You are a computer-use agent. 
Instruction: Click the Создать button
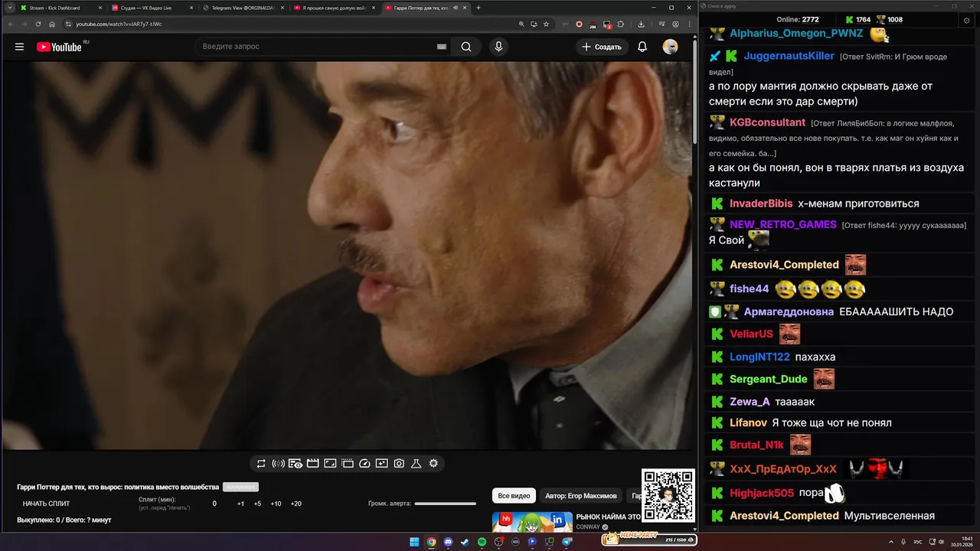(602, 47)
